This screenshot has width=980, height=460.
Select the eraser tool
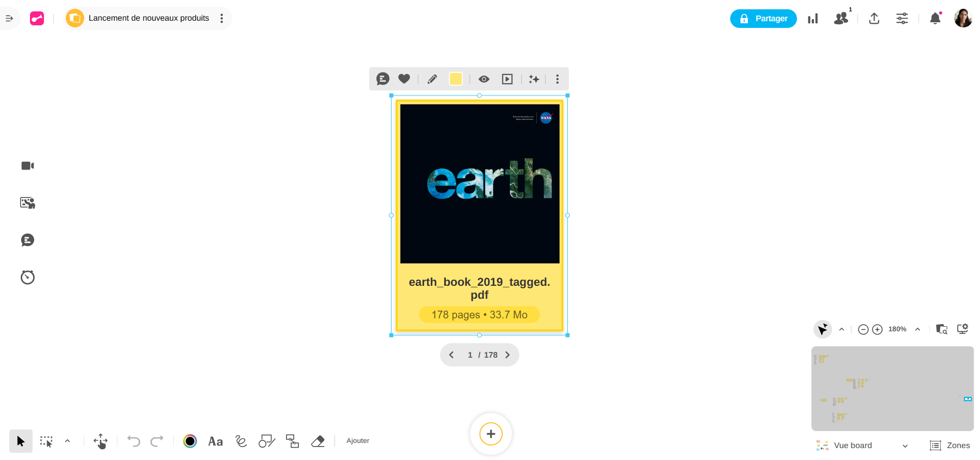(x=318, y=441)
